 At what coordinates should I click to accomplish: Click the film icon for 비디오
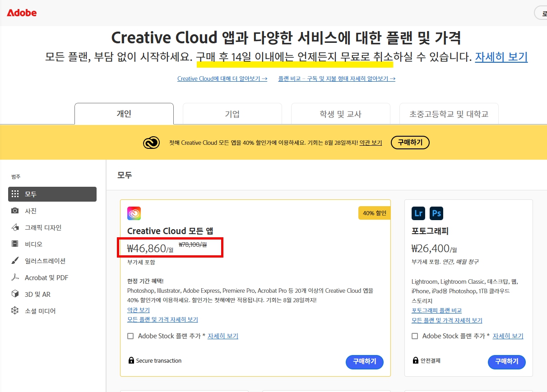[x=15, y=244]
